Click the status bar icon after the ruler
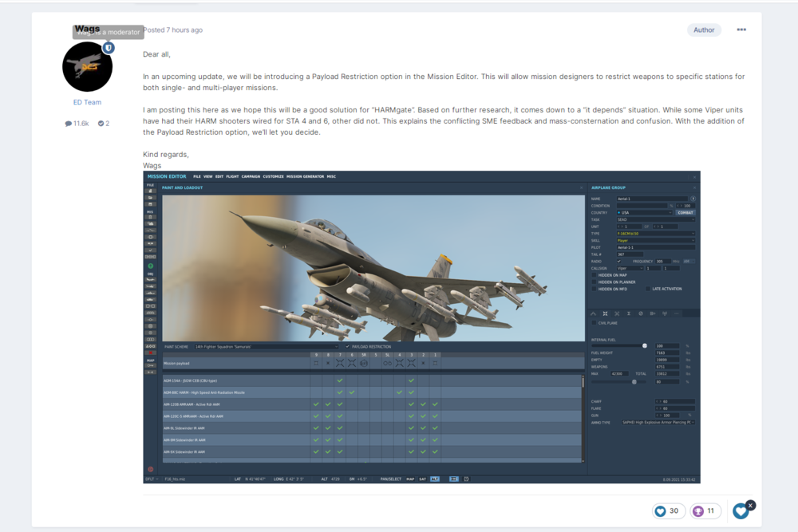The width and height of the screenshot is (798, 532). [466, 479]
